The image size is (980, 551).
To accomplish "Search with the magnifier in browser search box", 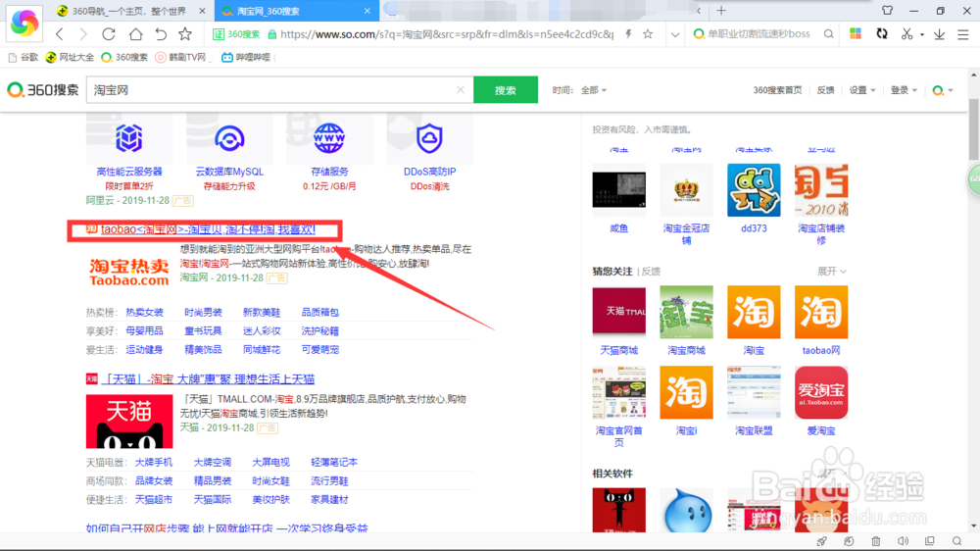I will click(828, 34).
